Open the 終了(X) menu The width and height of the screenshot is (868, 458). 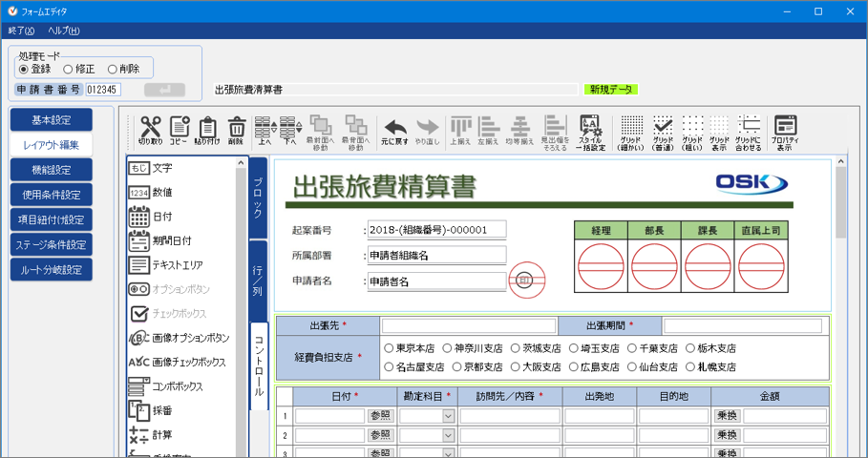[x=21, y=31]
